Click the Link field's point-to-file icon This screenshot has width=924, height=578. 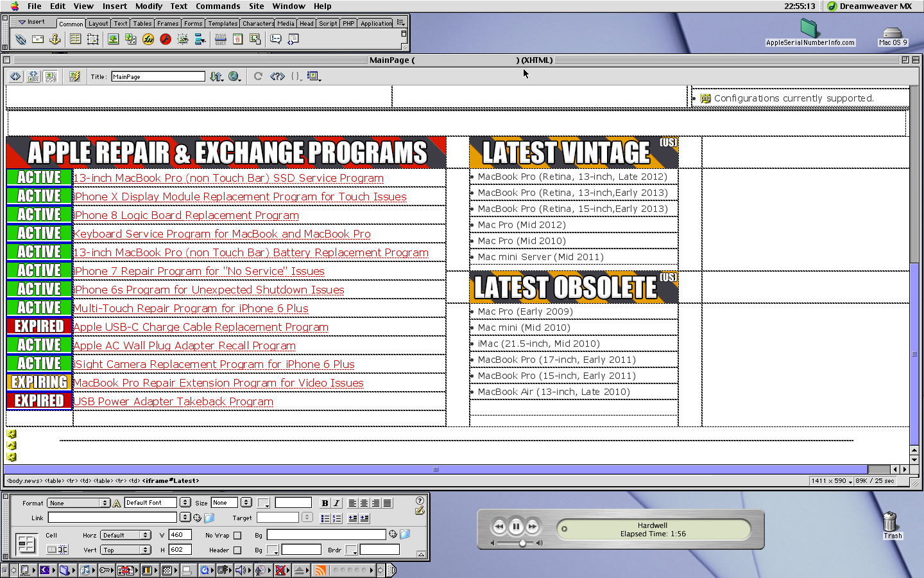coord(198,518)
